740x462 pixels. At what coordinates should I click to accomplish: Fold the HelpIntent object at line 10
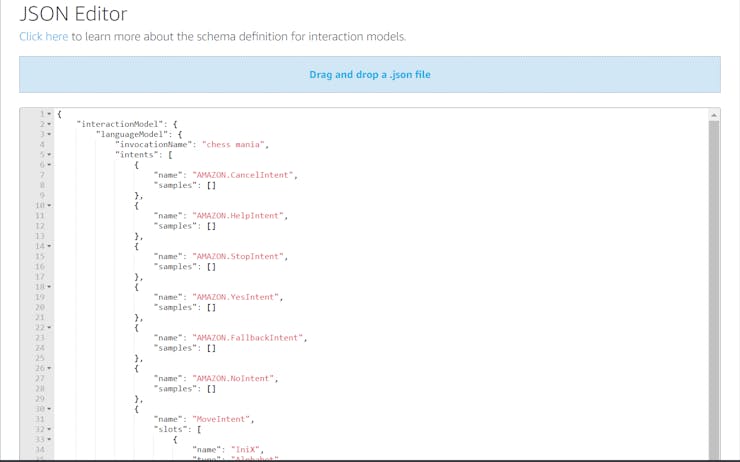click(49, 206)
